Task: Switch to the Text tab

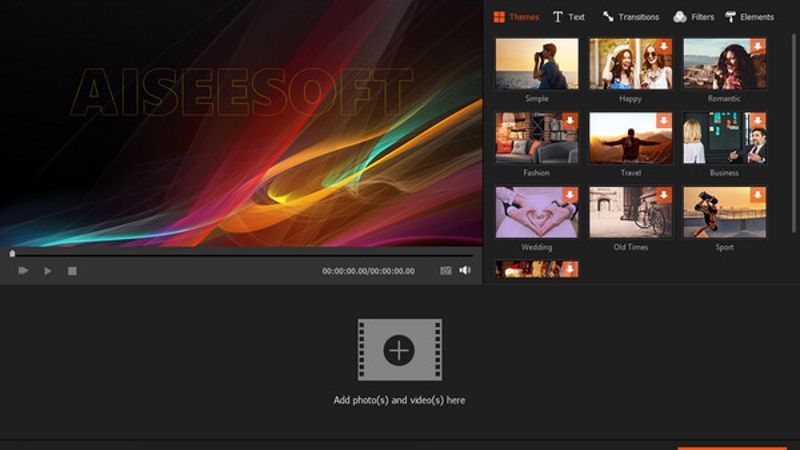Action: pos(568,17)
